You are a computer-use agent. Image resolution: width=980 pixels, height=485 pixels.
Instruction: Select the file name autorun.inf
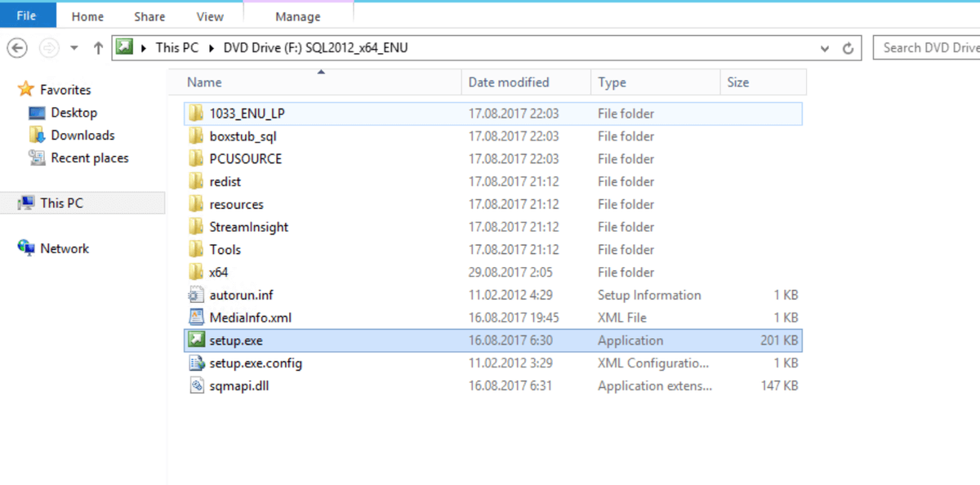coord(240,295)
